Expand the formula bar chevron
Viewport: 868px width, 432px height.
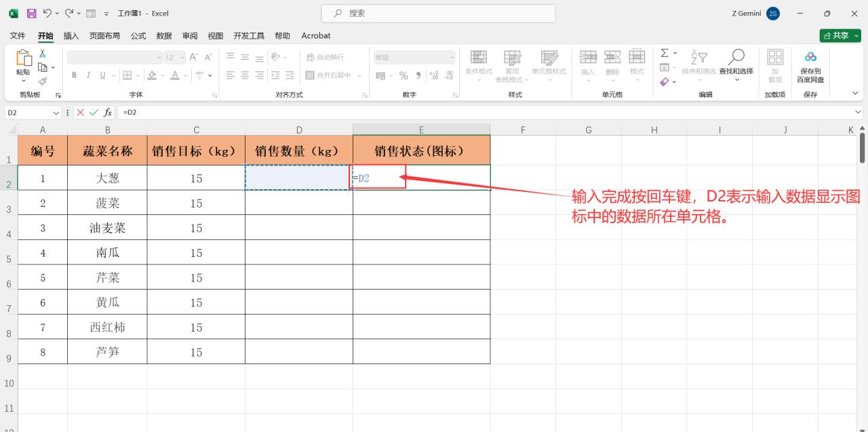pos(859,112)
